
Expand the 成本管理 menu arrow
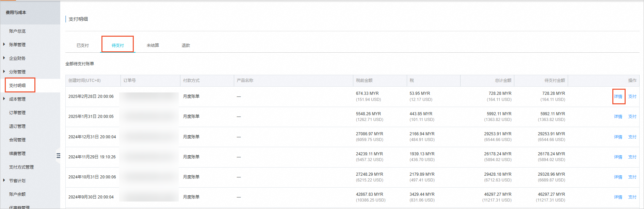[x=4, y=99]
